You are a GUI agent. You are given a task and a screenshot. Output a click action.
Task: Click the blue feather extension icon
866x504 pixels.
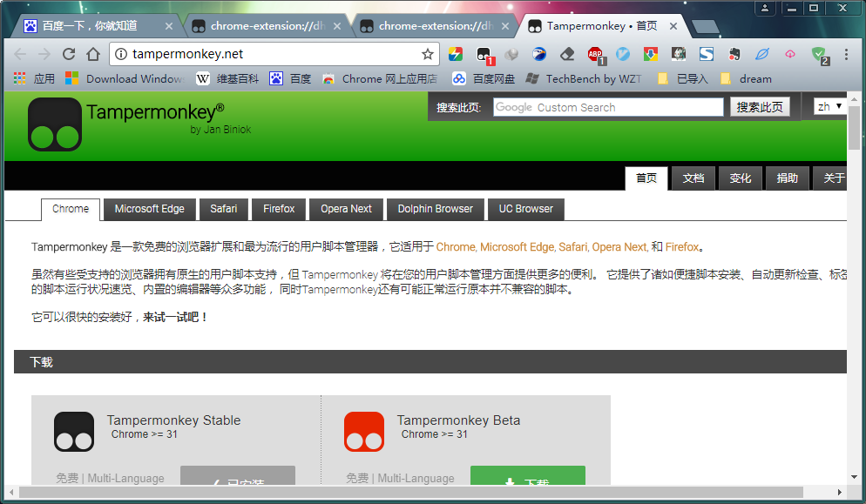coord(762,54)
